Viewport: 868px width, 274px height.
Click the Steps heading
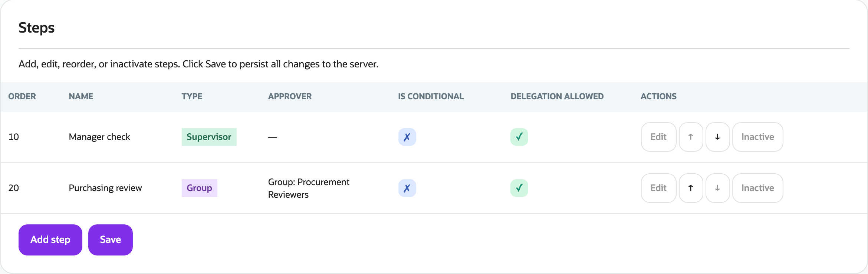[x=36, y=28]
